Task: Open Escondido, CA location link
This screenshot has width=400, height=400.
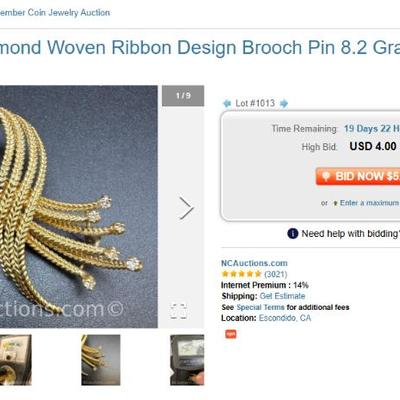Action: pos(285,318)
